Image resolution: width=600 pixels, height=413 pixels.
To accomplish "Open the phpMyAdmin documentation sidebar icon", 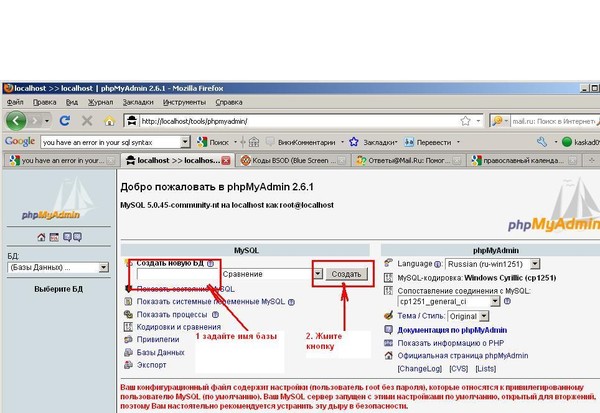I will click(x=67, y=237).
